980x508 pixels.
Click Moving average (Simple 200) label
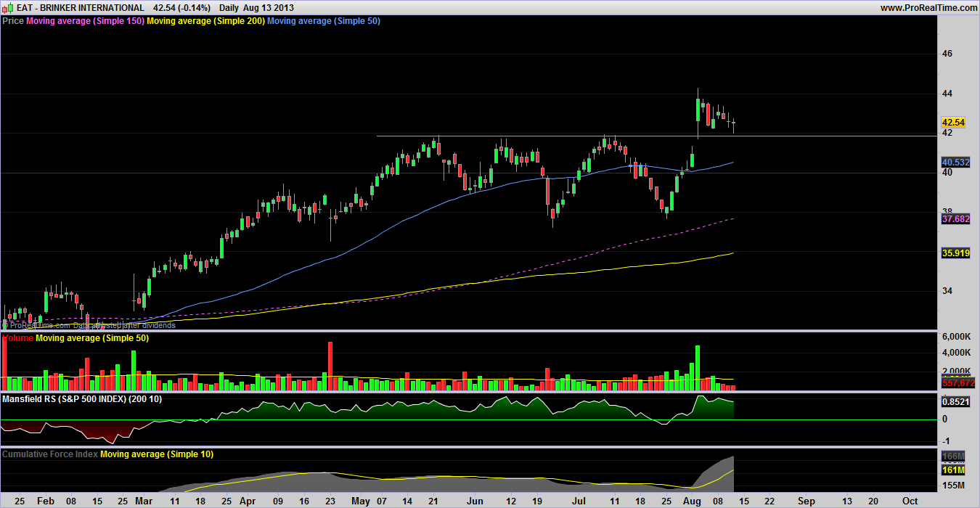(206, 21)
